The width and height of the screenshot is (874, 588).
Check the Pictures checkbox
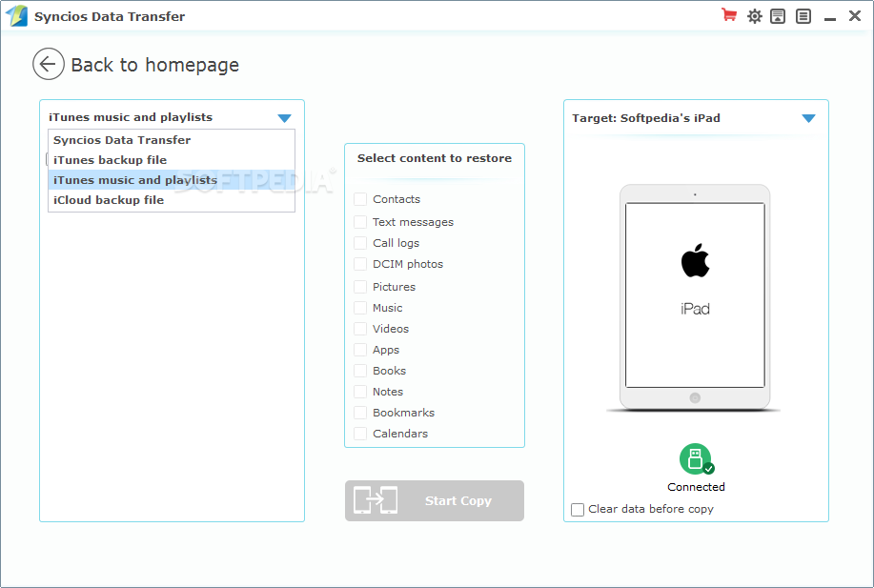360,287
